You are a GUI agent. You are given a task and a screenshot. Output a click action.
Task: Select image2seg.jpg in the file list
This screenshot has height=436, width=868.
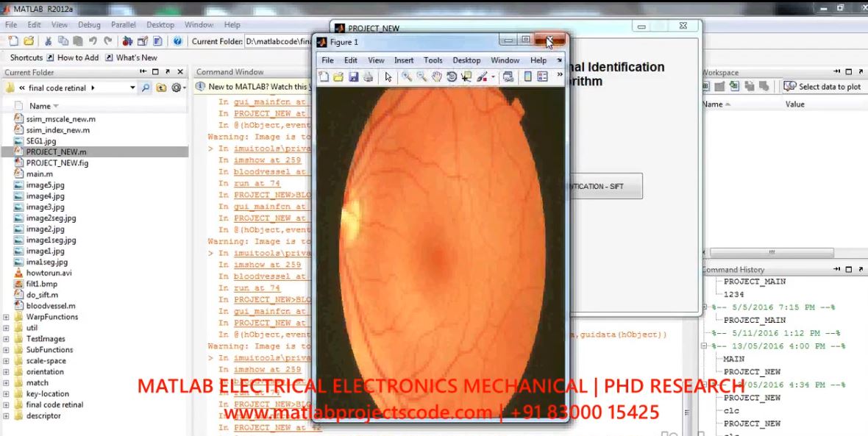click(51, 218)
